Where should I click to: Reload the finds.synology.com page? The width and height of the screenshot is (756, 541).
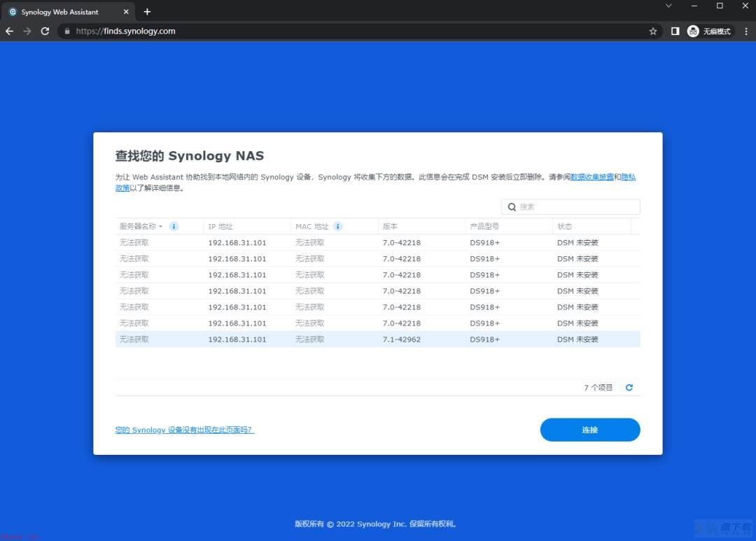click(x=45, y=31)
